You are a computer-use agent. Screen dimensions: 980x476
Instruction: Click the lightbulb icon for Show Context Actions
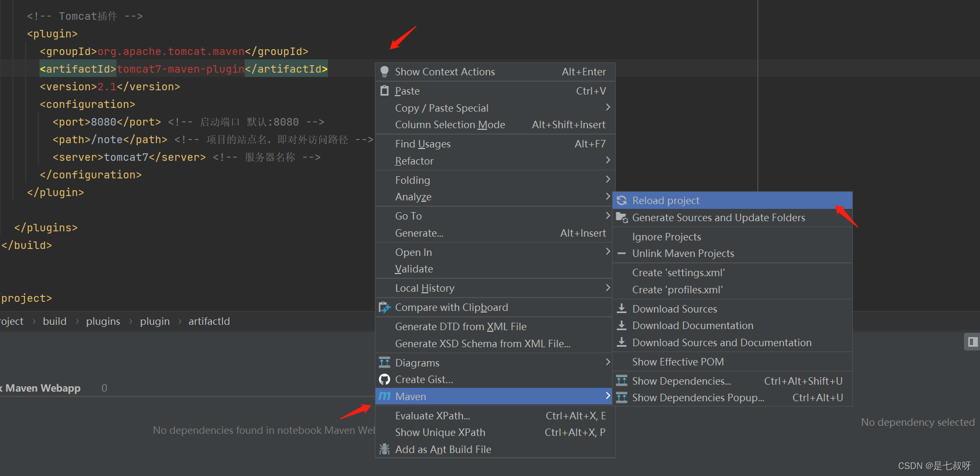384,72
